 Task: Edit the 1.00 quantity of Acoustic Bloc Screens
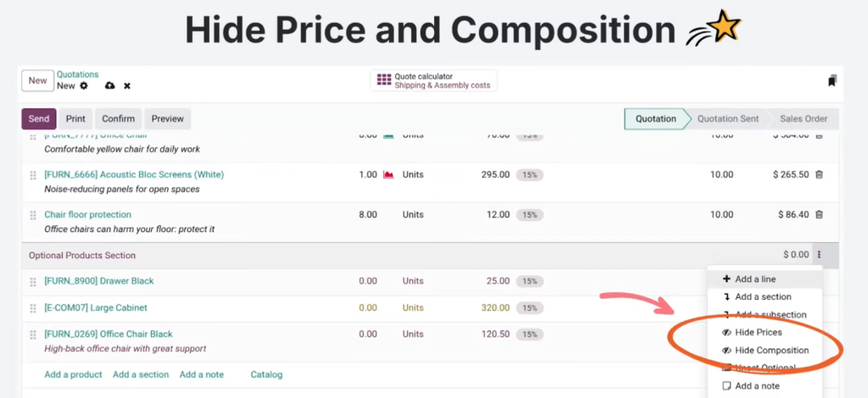point(368,174)
